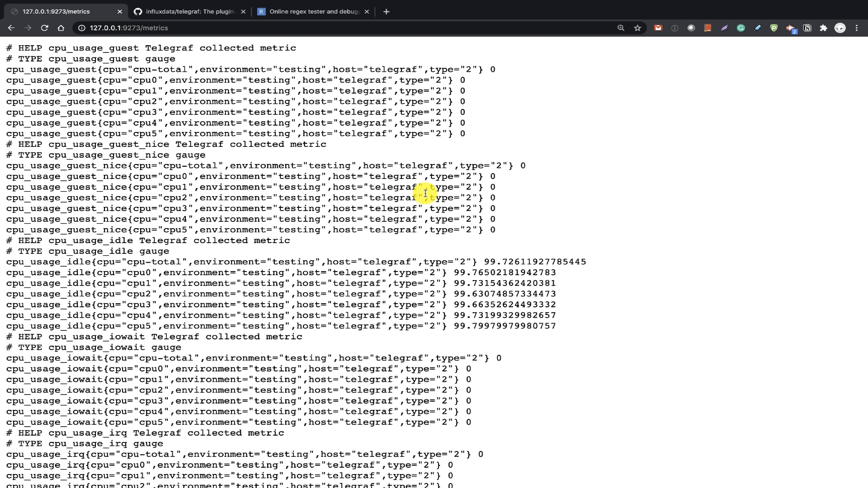Switch to Online regex tester tab

313,12
